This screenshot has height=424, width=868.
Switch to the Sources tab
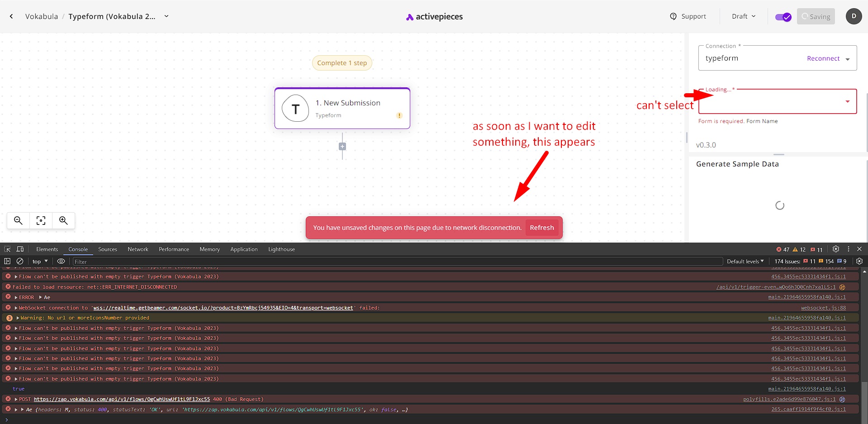(x=108, y=249)
